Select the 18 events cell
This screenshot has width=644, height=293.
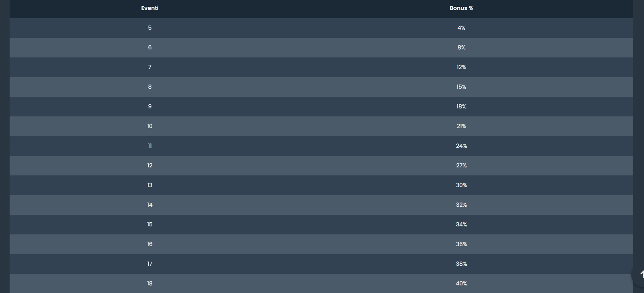(150, 283)
